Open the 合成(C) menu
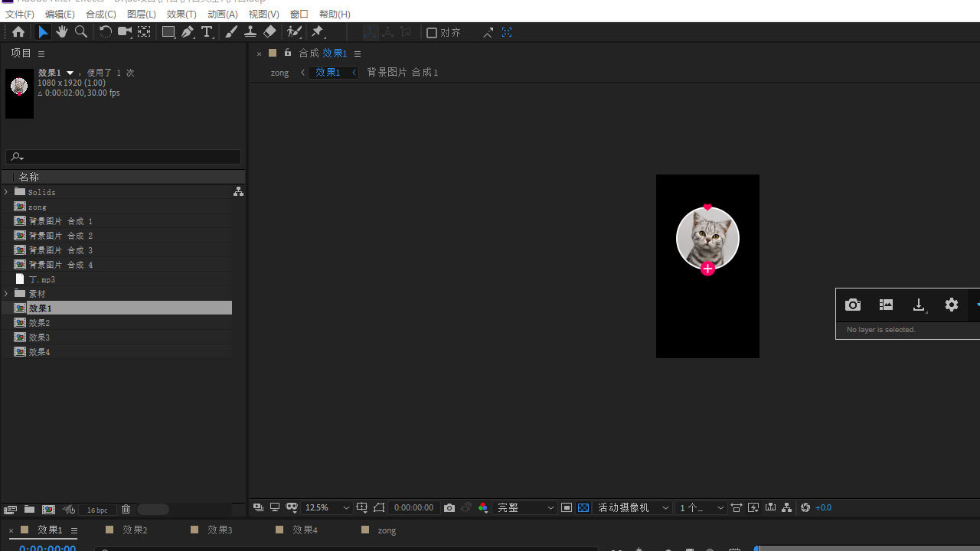The image size is (980, 551). [x=101, y=15]
